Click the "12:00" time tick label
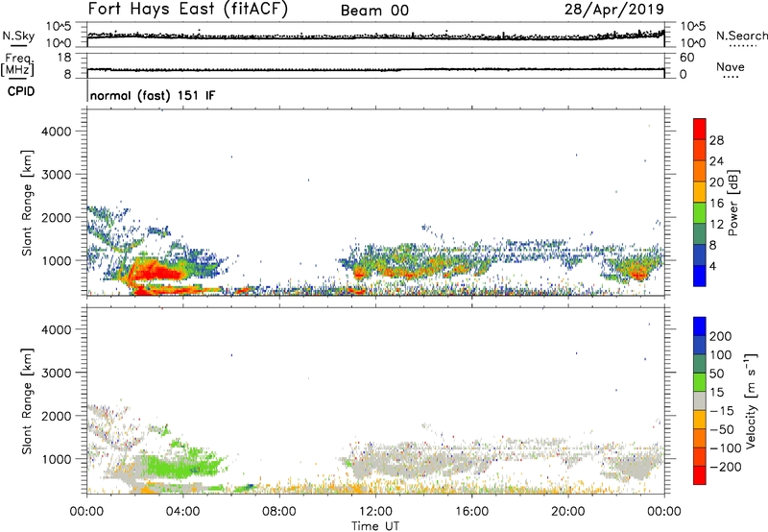This screenshot has width=768, height=532. pyautogui.click(x=375, y=512)
